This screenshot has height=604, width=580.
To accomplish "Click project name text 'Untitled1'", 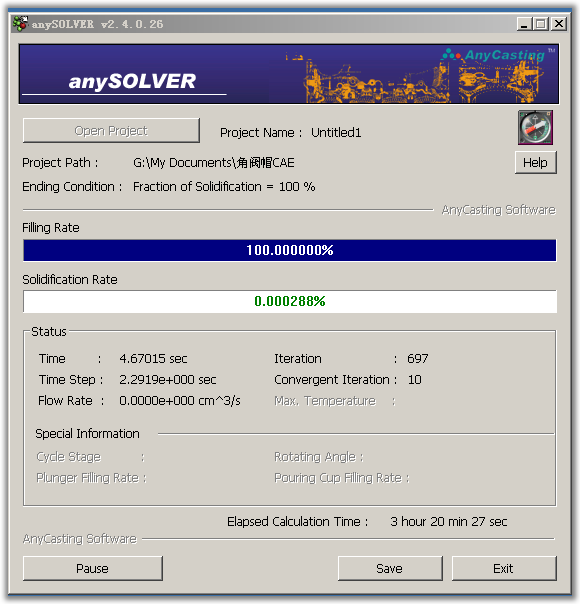I will tap(336, 133).
